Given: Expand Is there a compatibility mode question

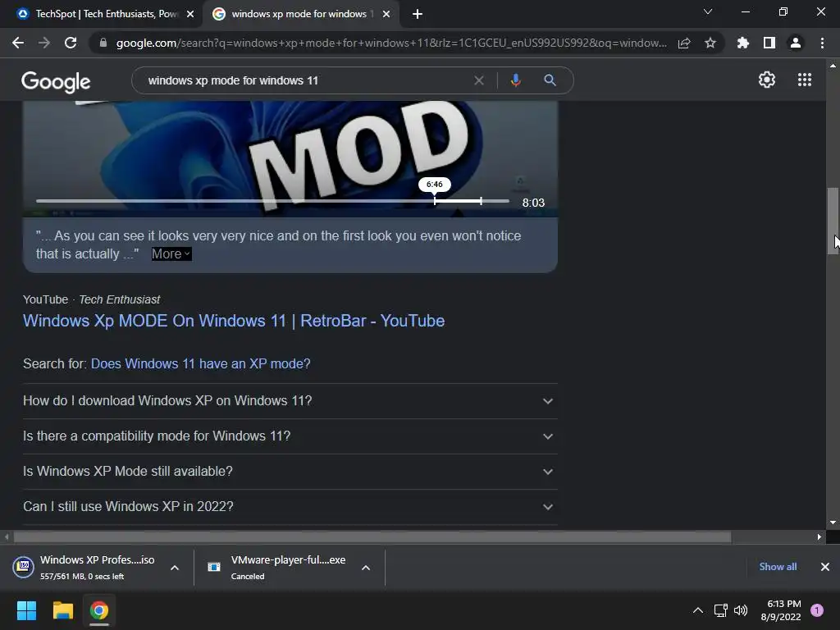Looking at the screenshot, I should (x=290, y=436).
